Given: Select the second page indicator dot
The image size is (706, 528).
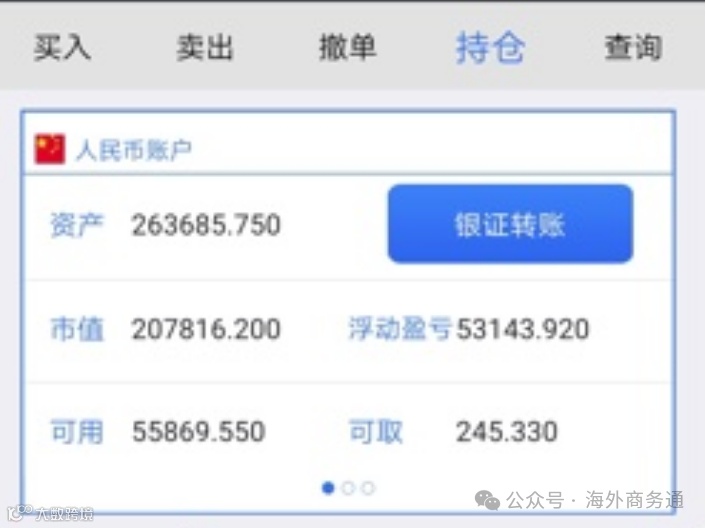Looking at the screenshot, I should 348,488.
